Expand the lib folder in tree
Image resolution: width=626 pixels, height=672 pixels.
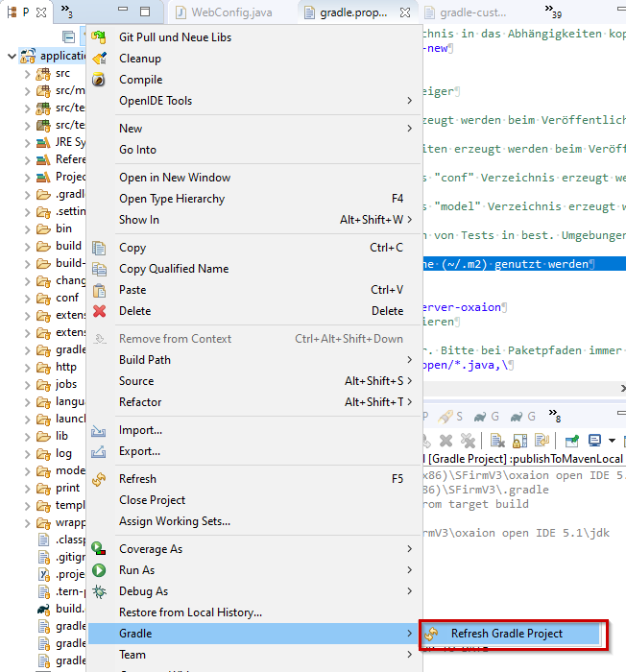click(28, 436)
